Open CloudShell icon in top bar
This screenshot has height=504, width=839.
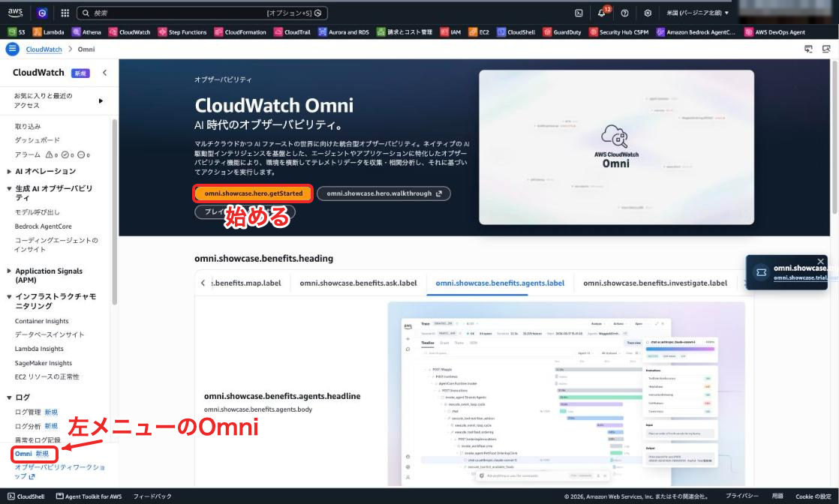coord(579,13)
